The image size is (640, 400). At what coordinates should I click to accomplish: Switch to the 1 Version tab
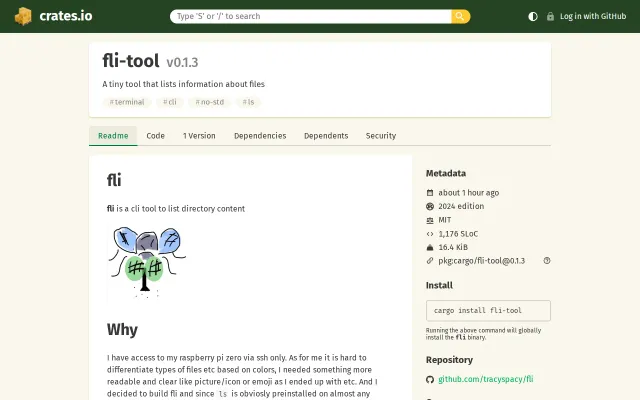(x=199, y=136)
